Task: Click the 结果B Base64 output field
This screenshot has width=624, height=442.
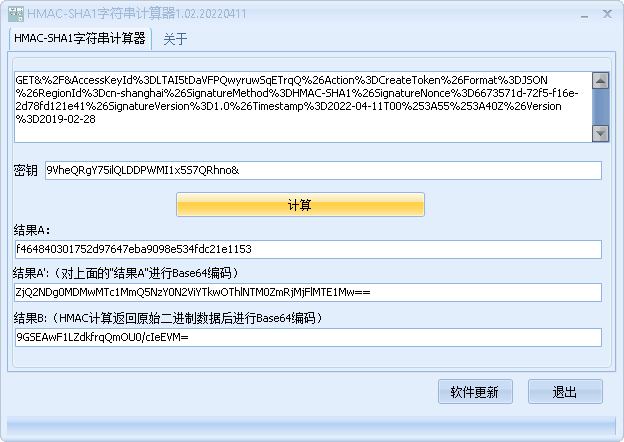Action: (308, 337)
